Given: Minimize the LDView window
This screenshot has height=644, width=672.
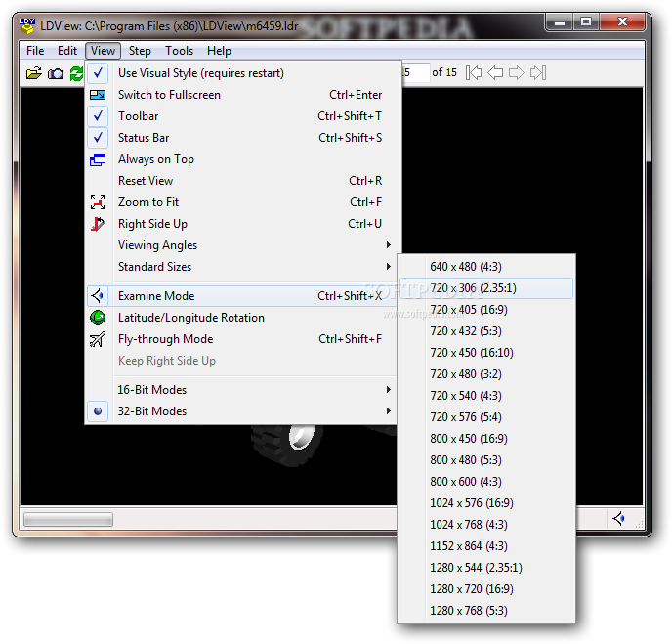Looking at the screenshot, I should [x=560, y=22].
